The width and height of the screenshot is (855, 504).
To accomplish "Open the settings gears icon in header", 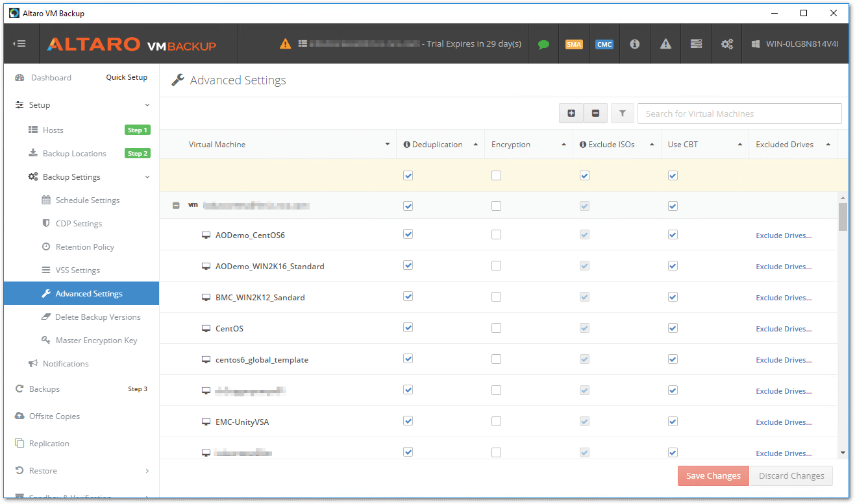I will [x=727, y=44].
